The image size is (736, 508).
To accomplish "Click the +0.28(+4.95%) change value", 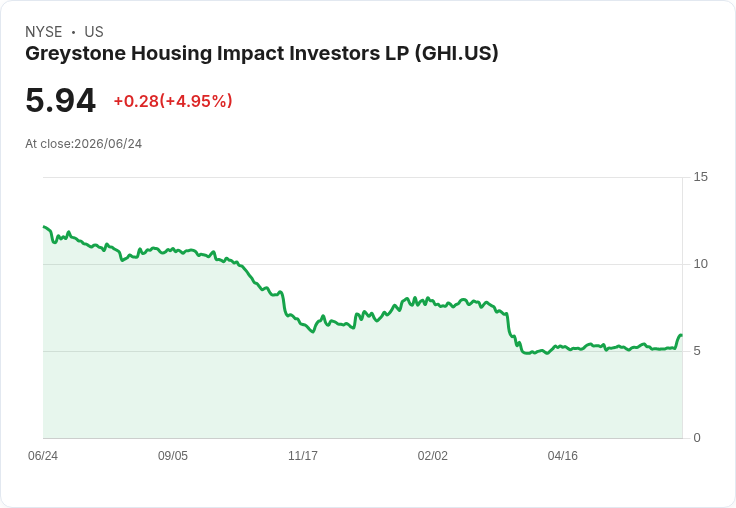I will click(x=173, y=101).
